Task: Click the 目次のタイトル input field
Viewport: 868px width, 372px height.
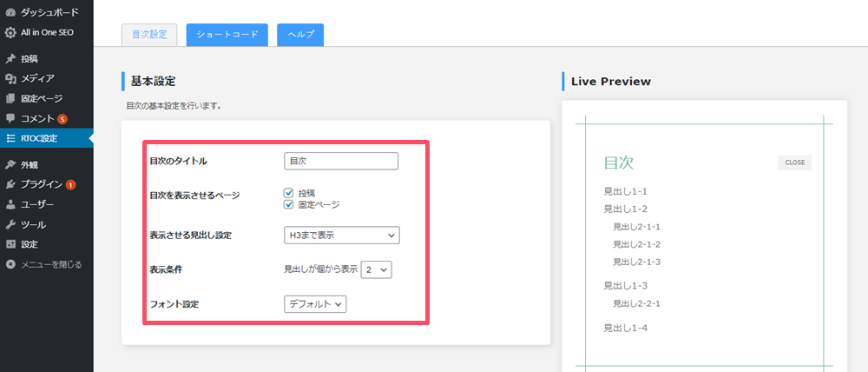Action: pos(341,162)
